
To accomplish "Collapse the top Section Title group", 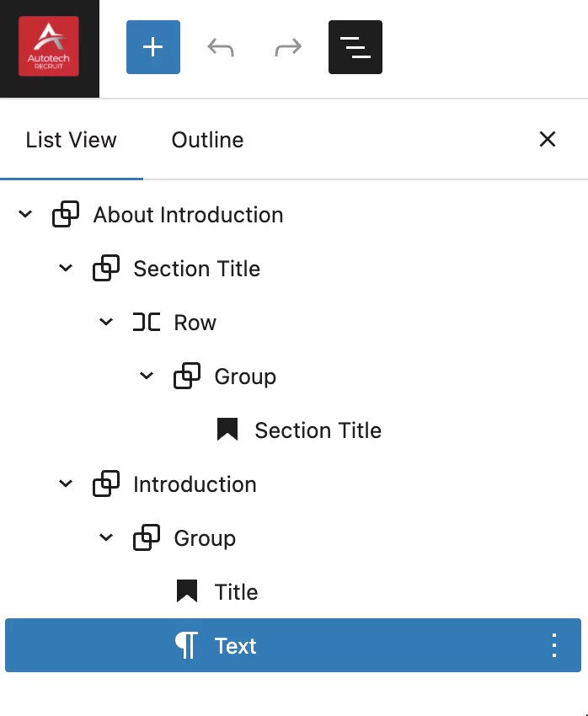I will coord(66,269).
